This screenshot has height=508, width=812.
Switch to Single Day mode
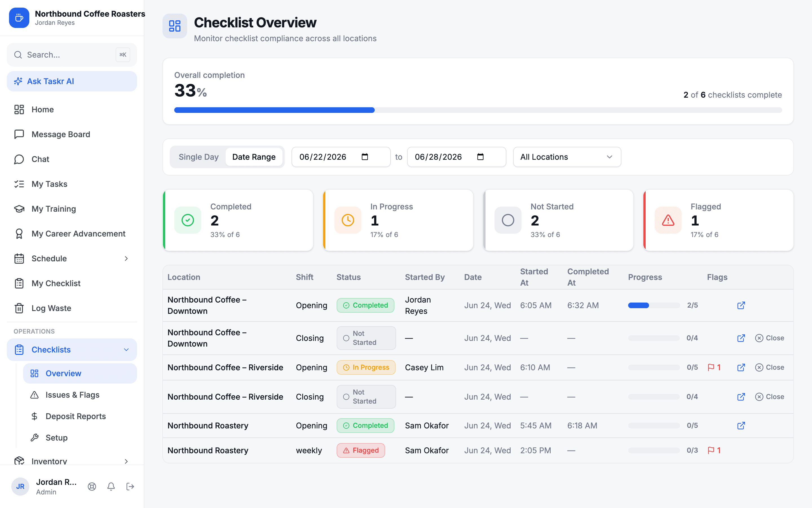(199, 157)
